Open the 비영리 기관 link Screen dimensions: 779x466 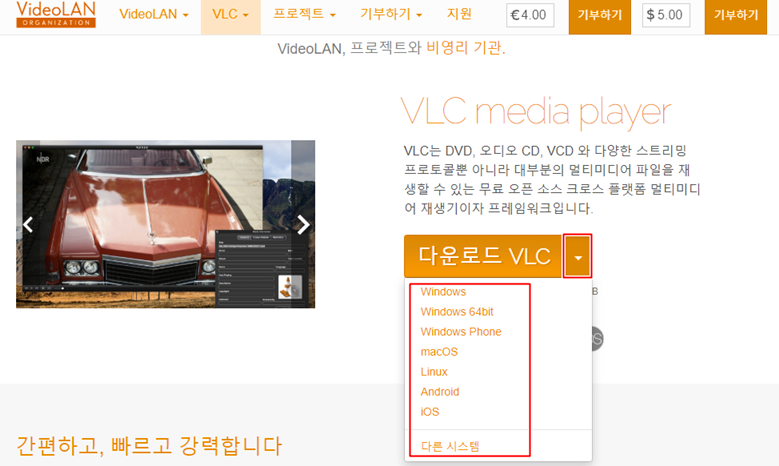click(x=464, y=48)
